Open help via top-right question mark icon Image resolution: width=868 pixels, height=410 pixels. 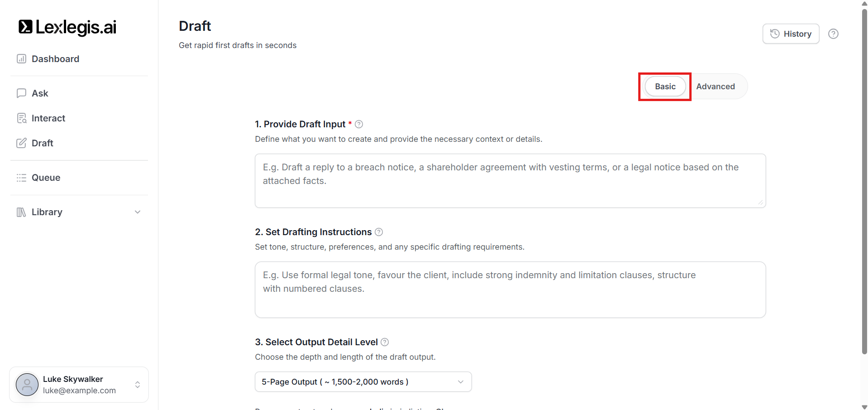[833, 34]
